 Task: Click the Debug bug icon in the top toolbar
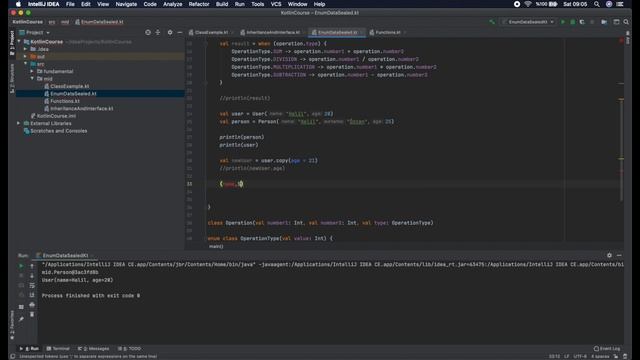[573, 22]
